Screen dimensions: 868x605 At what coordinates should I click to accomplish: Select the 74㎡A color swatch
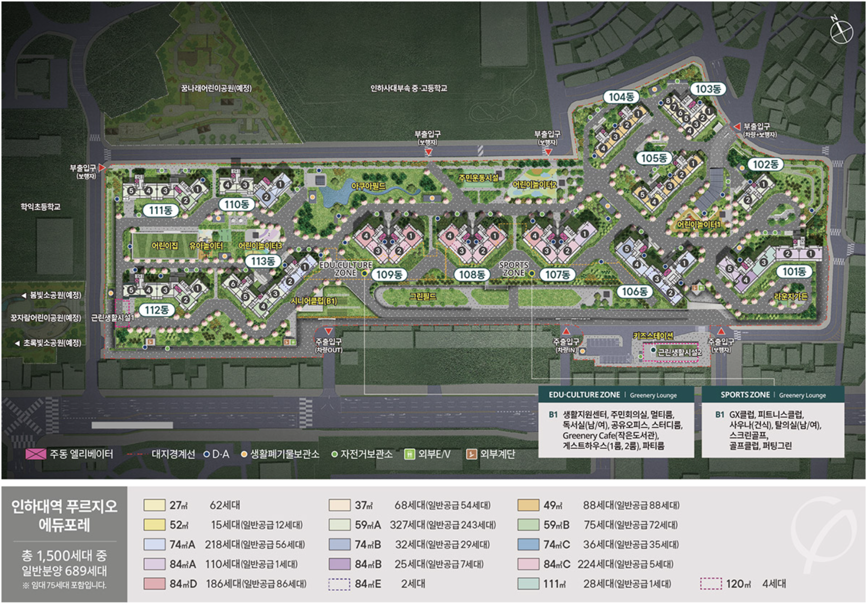pyautogui.click(x=154, y=544)
